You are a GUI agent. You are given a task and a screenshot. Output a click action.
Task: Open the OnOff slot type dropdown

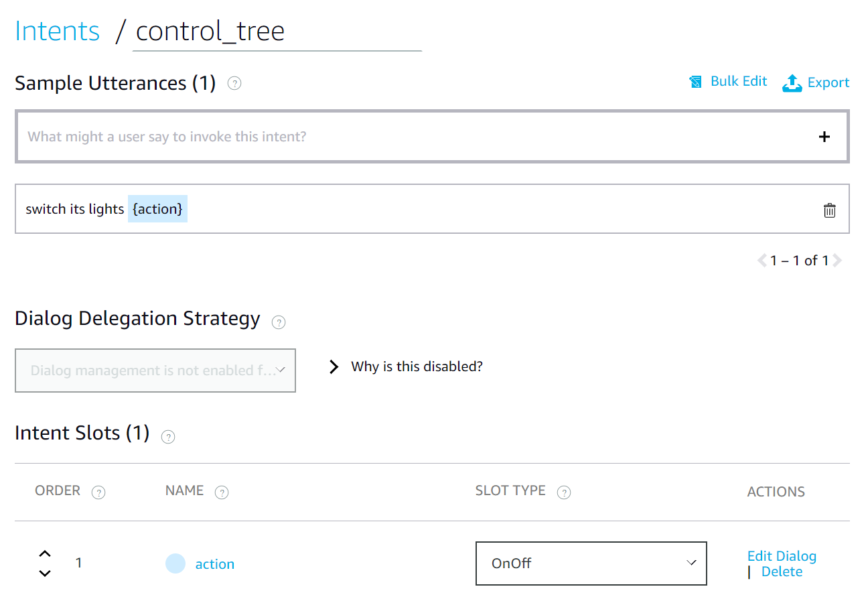click(591, 563)
